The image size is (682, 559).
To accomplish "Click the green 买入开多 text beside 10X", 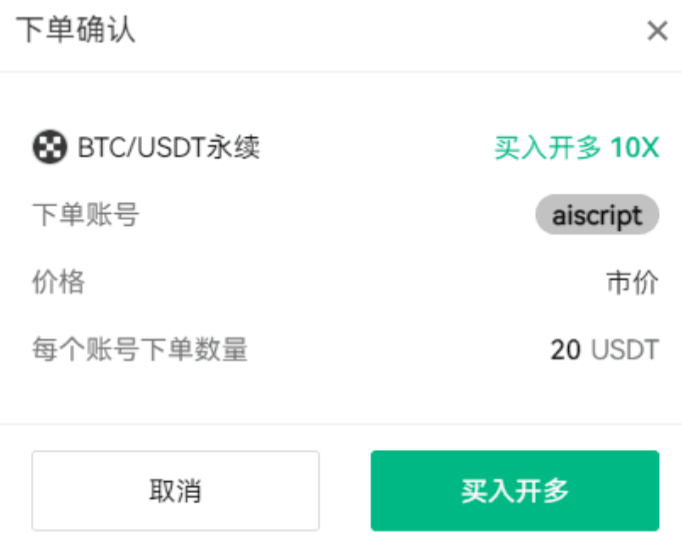I will [x=548, y=148].
